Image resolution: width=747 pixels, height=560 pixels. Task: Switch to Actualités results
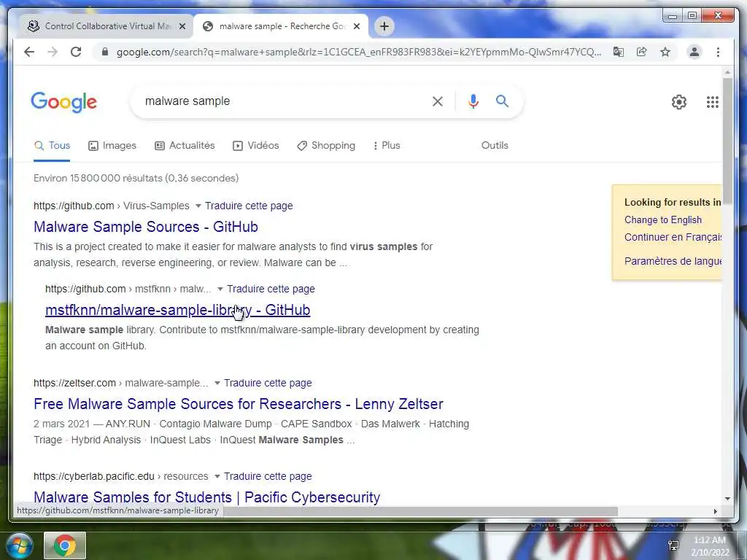(185, 146)
